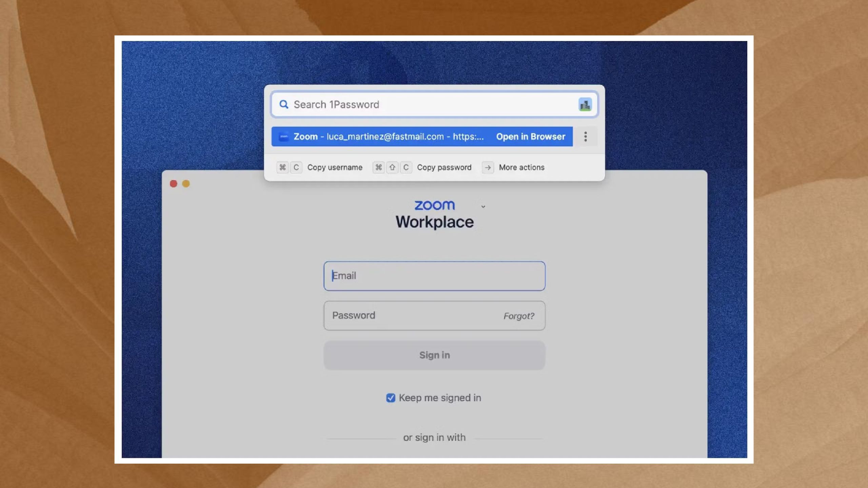Toggle the Keep me signed in checkbox

(391, 398)
